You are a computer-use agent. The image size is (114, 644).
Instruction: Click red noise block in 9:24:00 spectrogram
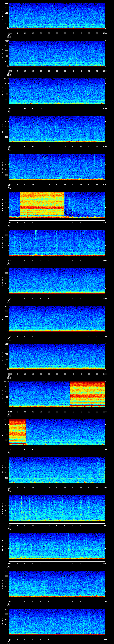pyautogui.click(x=87, y=394)
